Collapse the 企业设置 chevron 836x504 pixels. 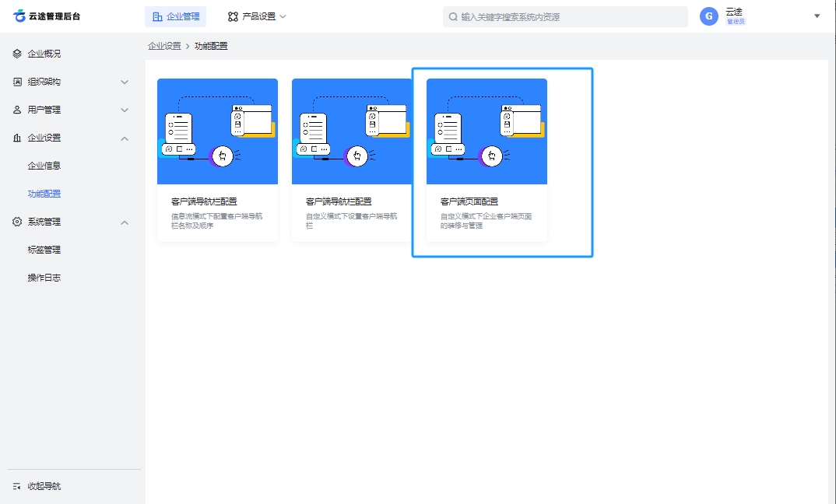(125, 138)
